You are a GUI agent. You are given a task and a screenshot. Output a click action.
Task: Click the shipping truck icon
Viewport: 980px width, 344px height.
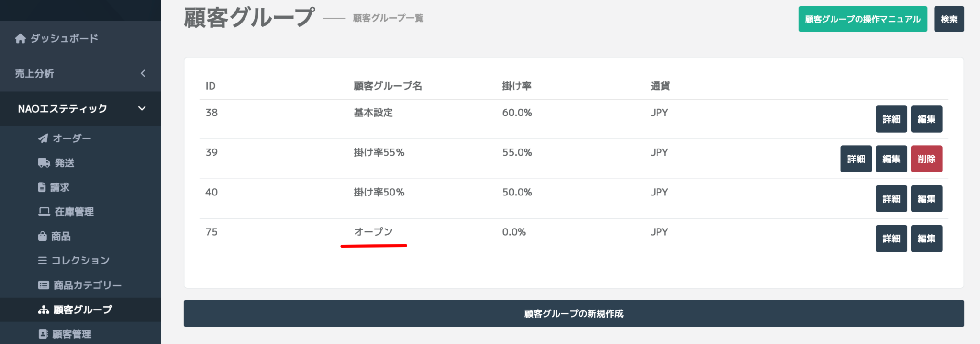tap(44, 163)
